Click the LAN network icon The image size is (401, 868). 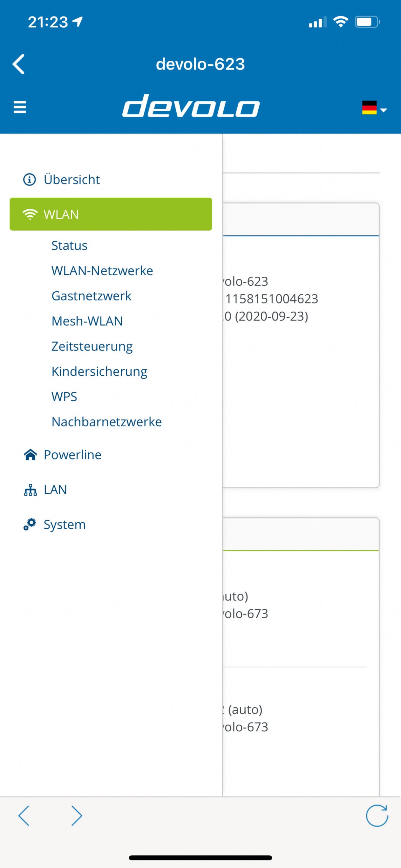pyautogui.click(x=31, y=490)
